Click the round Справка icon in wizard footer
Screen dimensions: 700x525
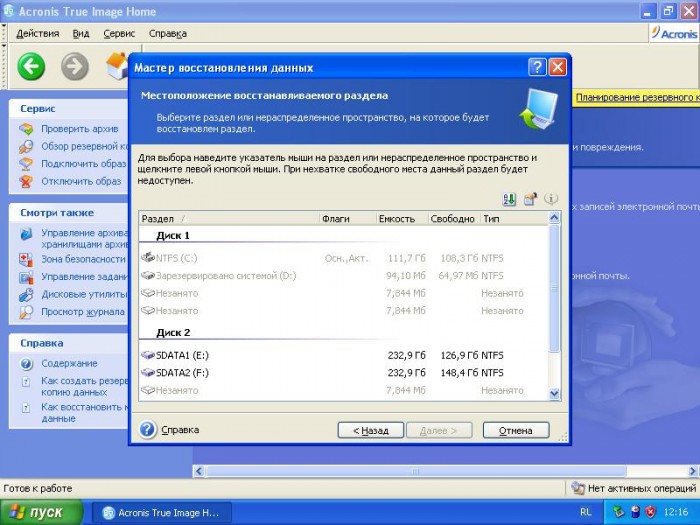coord(147,430)
